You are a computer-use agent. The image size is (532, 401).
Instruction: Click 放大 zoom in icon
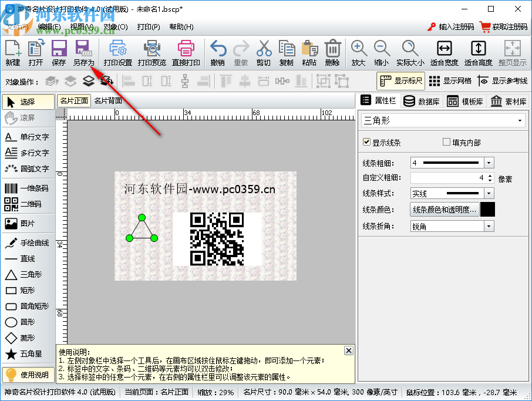pos(358,53)
